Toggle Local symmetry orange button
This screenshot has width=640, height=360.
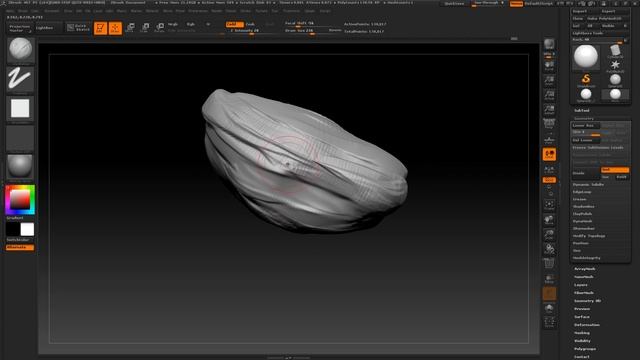pos(549,154)
